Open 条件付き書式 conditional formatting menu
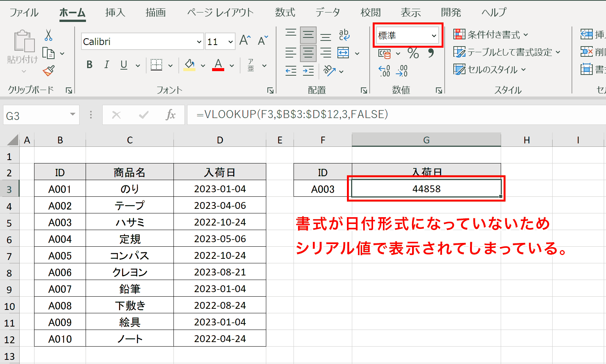Screen dimensions: 606x364 [490, 35]
